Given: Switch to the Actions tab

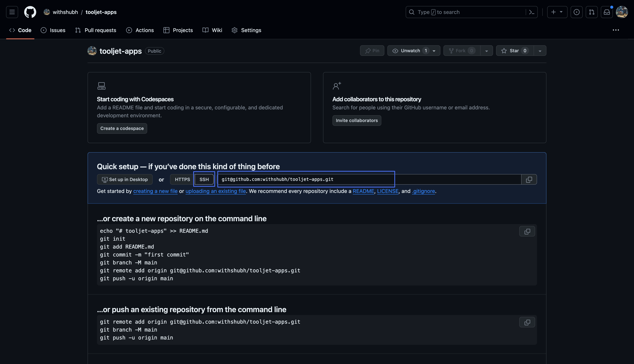Looking at the screenshot, I should click(140, 30).
